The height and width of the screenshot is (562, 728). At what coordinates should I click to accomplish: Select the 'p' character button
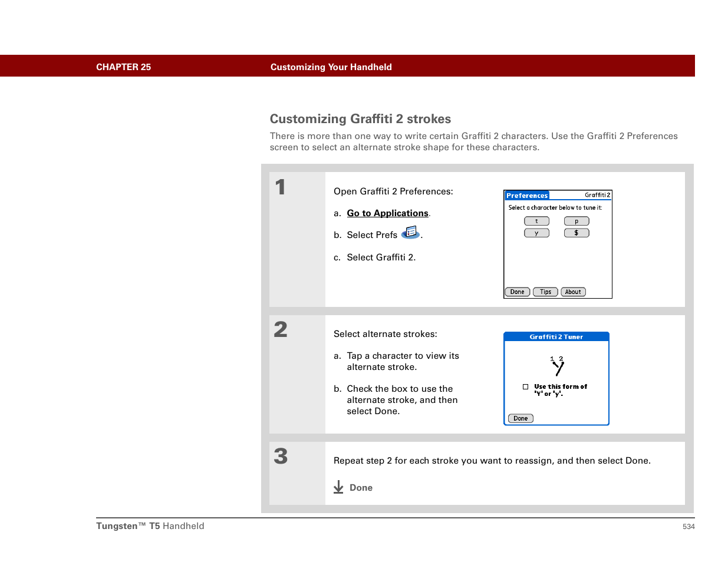[577, 222]
